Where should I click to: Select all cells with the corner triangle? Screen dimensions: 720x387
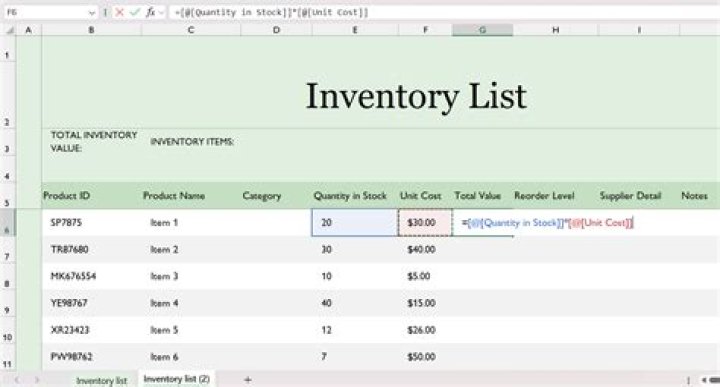[x=9, y=30]
